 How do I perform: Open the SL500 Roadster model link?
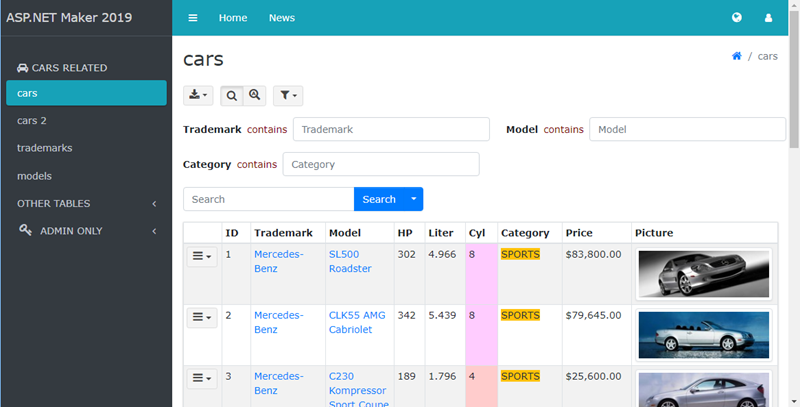pos(350,261)
